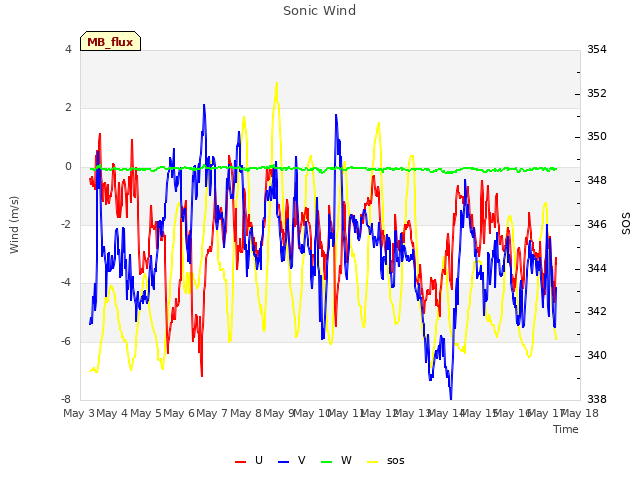Click the 0 tick on wind axis
The image size is (640, 480).
tap(68, 167)
